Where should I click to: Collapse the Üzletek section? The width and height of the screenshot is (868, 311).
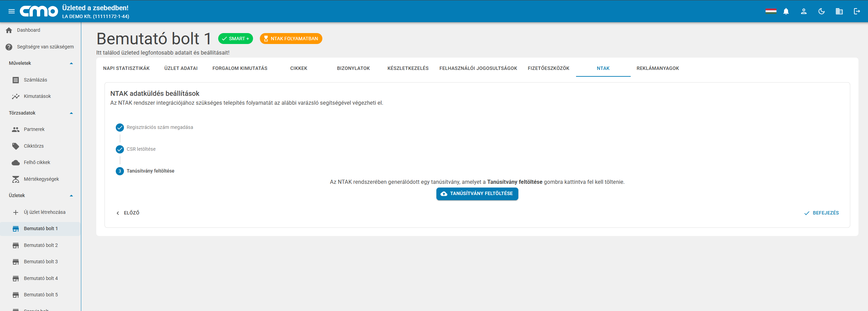tap(71, 196)
